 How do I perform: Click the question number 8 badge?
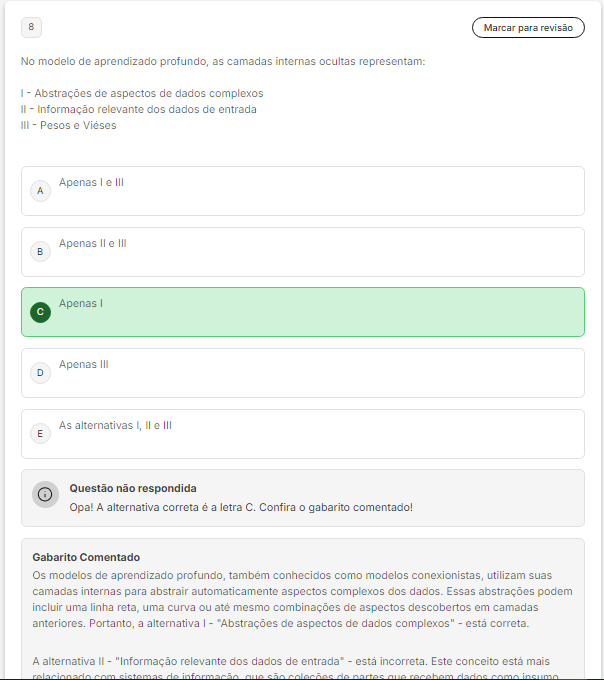point(31,27)
